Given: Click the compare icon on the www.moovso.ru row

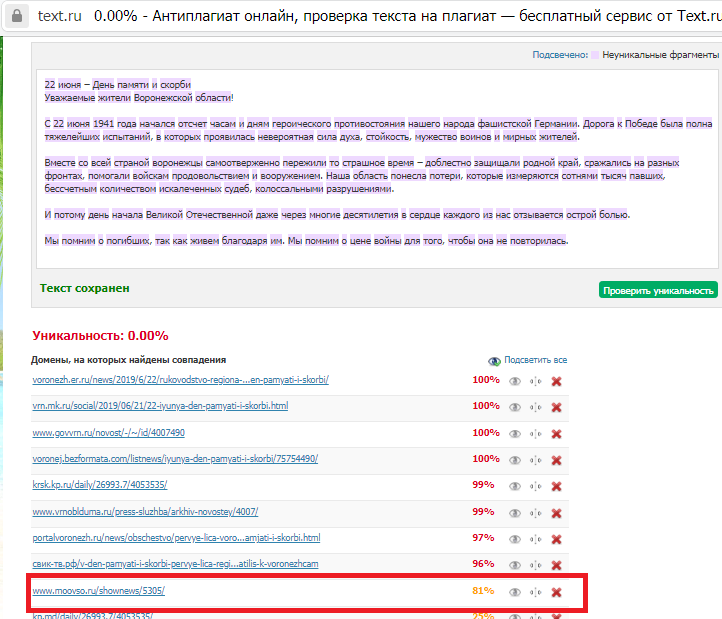Looking at the screenshot, I should click(x=536, y=592).
